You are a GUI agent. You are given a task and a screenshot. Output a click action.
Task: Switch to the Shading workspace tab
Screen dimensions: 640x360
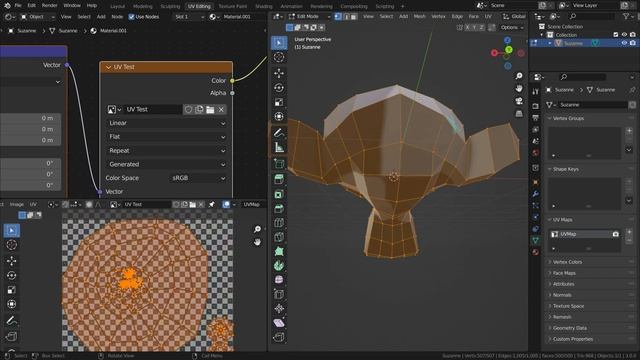tap(264, 6)
